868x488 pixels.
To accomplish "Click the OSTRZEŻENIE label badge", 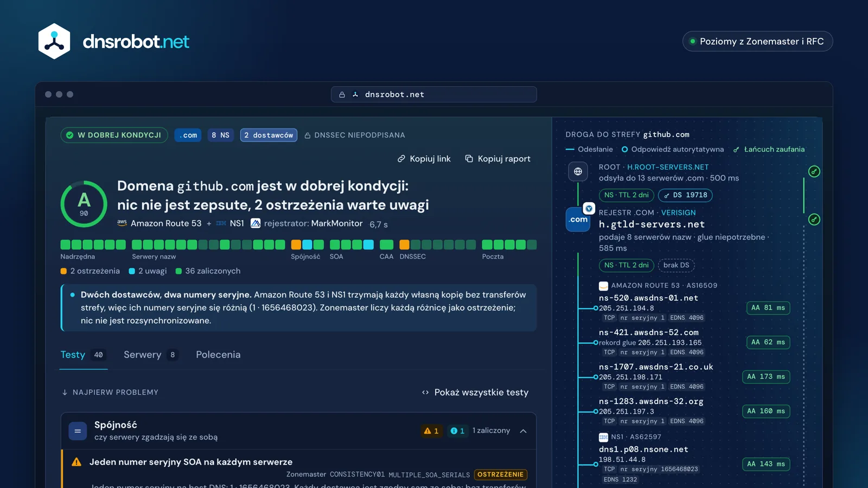I will tap(501, 474).
